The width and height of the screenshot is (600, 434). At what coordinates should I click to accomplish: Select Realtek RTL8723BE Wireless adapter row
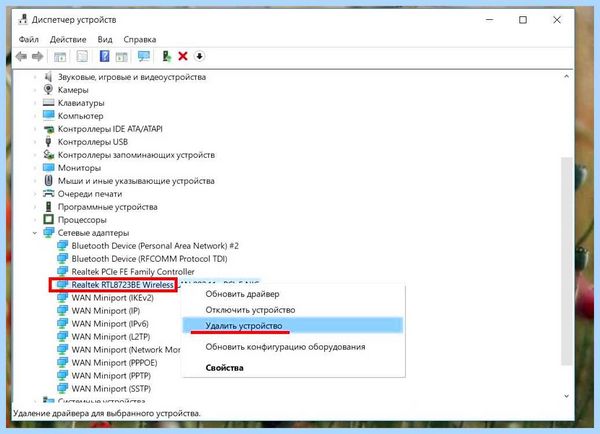pyautogui.click(x=122, y=285)
